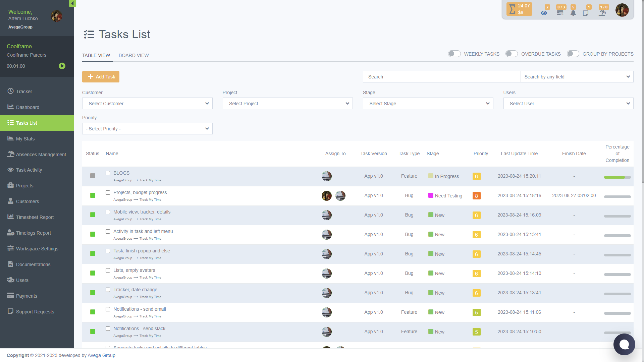Open Timesheet Report in sidebar menu
This screenshot has width=644, height=362.
click(x=35, y=217)
